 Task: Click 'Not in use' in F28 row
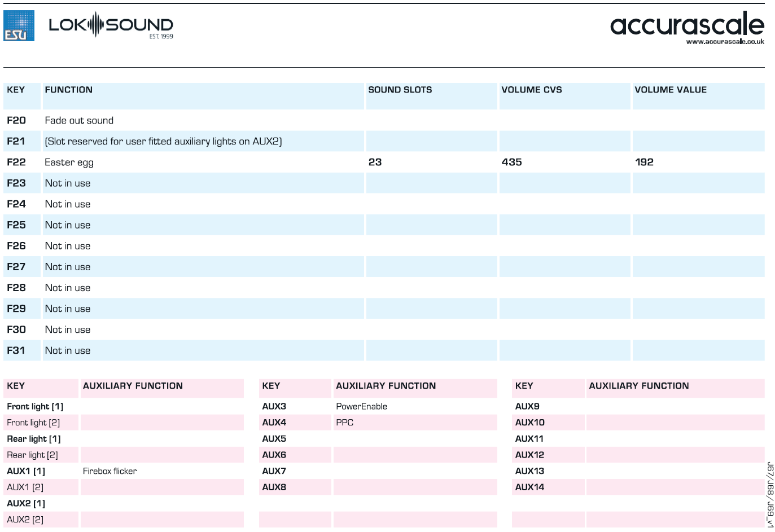pos(68,287)
